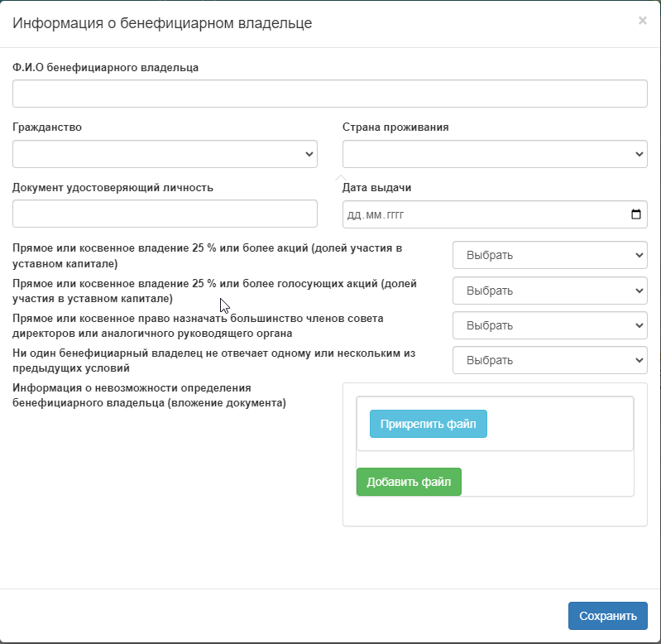
Task: Focus the Документ удостоверяющий личность input
Action: click(165, 214)
